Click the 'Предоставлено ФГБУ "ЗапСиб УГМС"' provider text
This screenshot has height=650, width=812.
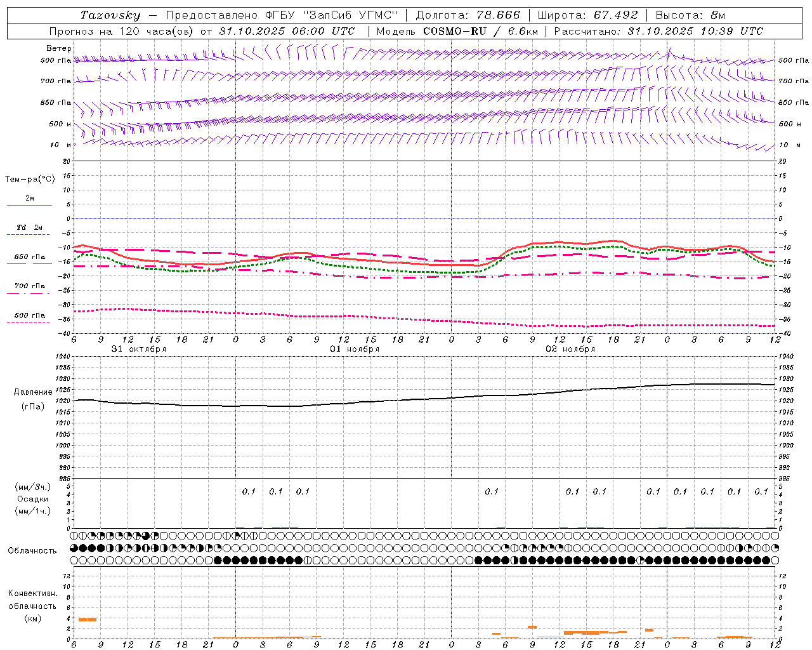click(x=282, y=15)
